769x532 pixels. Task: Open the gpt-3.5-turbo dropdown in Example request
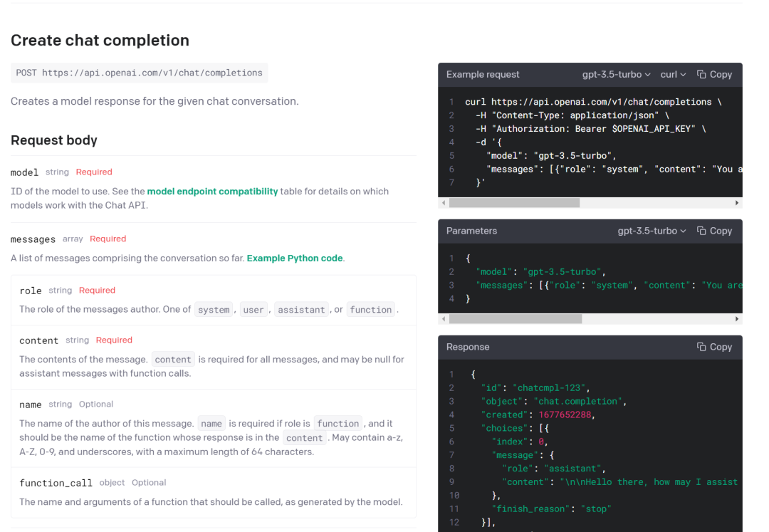617,75
